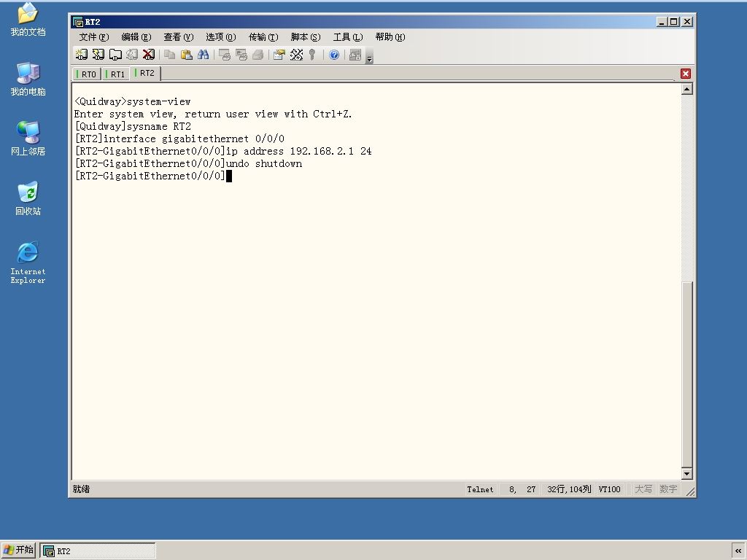Screen dimensions: 747x560
Task: Click the Quick Connect lightning icon
Action: coord(98,55)
